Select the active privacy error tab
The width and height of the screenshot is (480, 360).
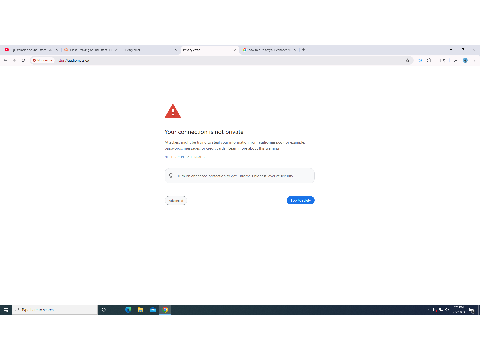[209, 50]
